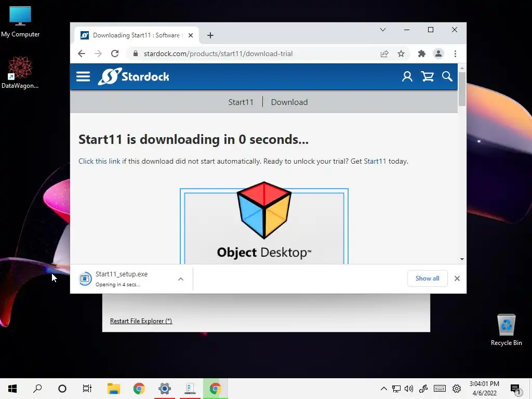The height and width of the screenshot is (399, 532).
Task: Open the taskbar search magnifier
Action: [x=37, y=389]
